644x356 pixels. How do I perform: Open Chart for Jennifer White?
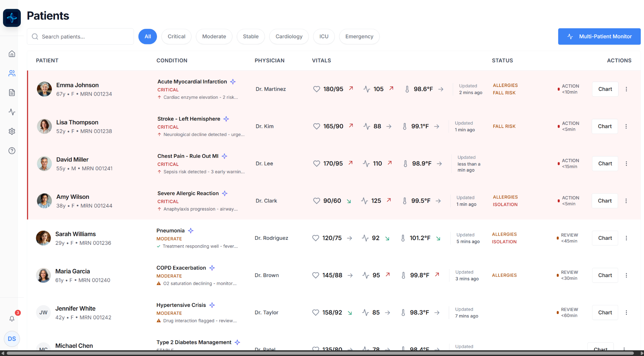[605, 313]
